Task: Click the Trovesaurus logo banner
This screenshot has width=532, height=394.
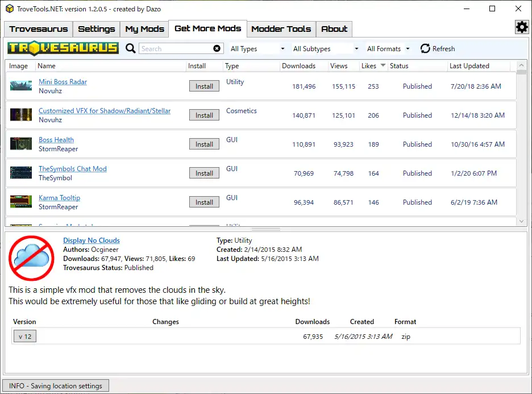Action: 63,48
